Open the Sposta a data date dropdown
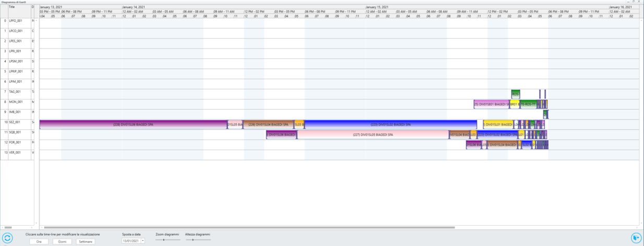The image size is (644, 246). (143, 241)
